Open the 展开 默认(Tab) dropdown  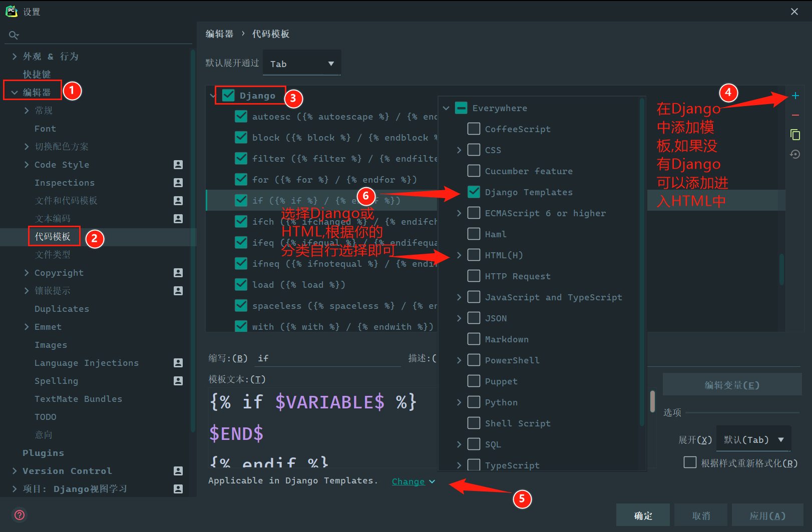pos(754,440)
